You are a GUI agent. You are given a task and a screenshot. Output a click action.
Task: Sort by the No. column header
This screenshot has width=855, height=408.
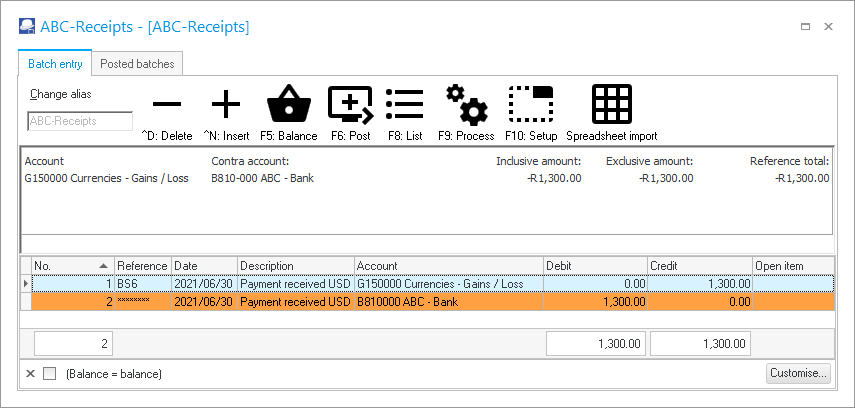click(72, 266)
